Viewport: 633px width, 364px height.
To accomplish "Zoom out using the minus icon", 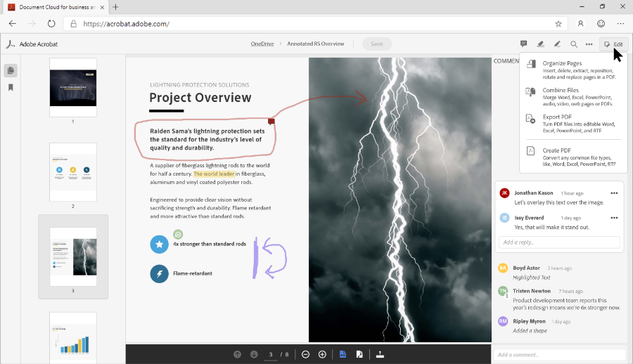I will (x=305, y=354).
